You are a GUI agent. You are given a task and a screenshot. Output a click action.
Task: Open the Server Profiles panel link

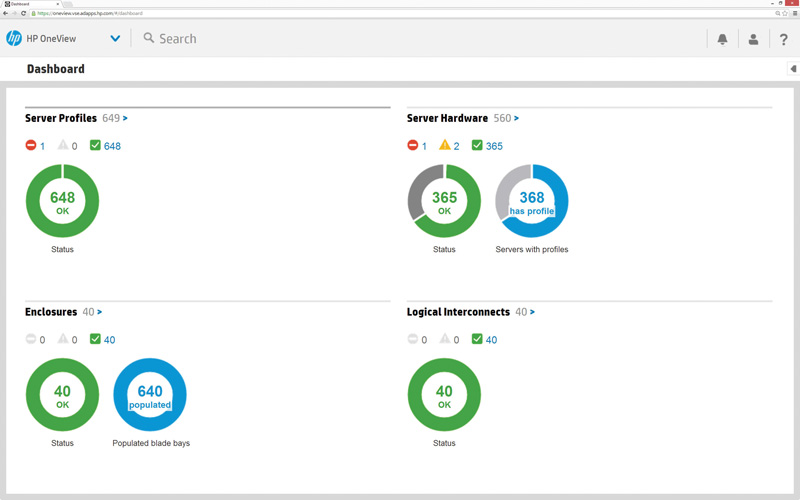(x=61, y=118)
